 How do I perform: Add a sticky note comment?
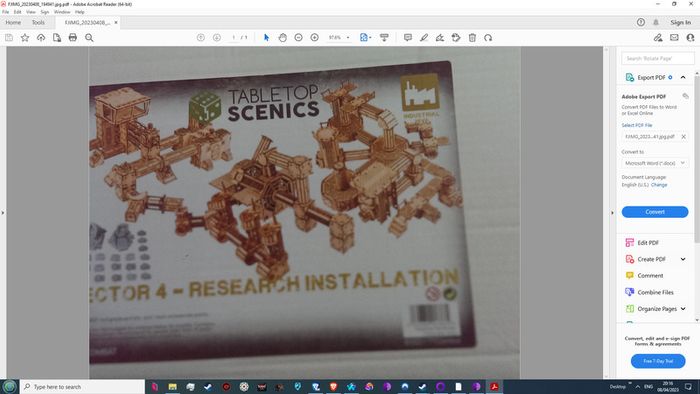tap(408, 38)
